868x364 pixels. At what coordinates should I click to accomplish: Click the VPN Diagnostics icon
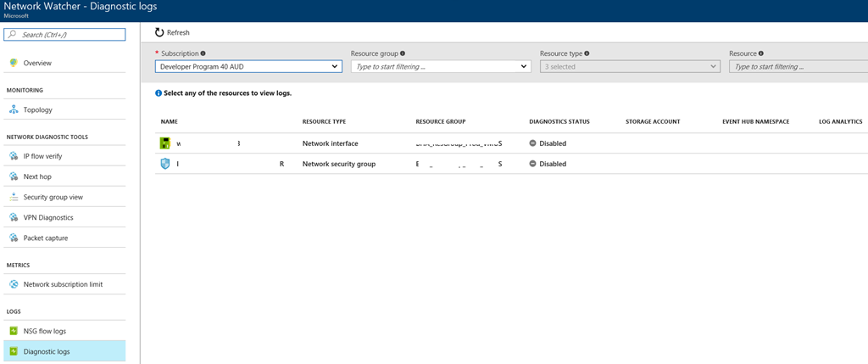click(14, 217)
